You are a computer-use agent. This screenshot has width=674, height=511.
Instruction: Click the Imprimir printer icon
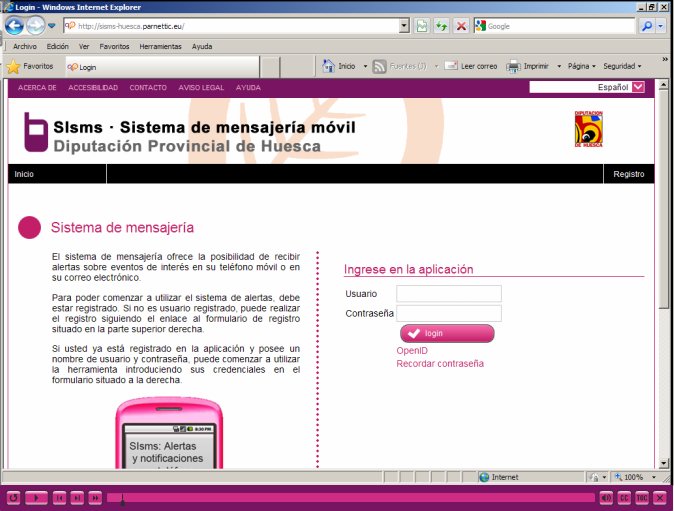(513, 66)
